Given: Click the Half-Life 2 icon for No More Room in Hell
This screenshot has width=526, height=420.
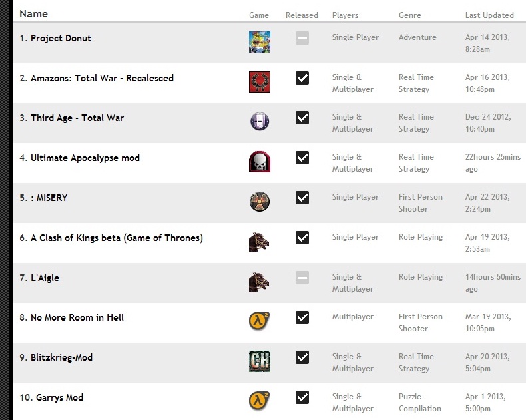Looking at the screenshot, I should [259, 321].
